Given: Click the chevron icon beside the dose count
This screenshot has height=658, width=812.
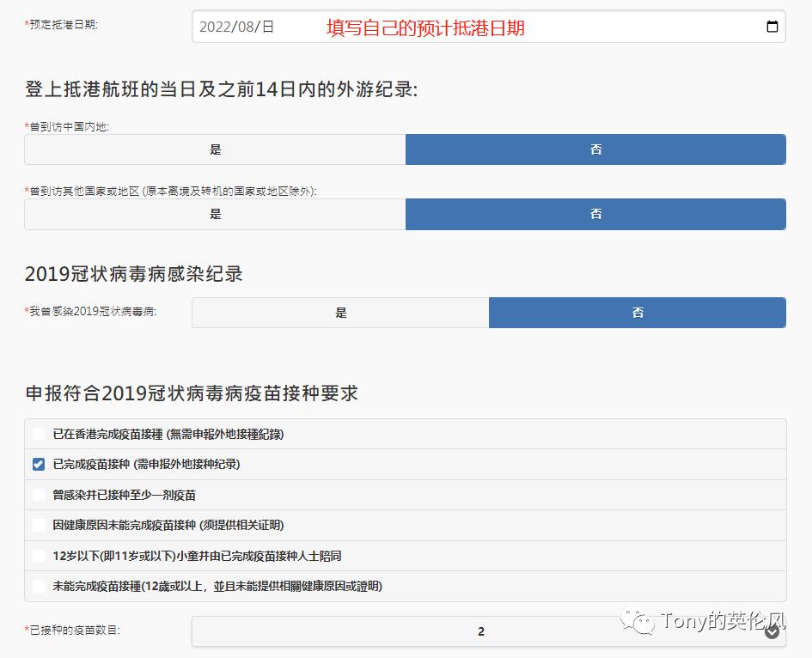Looking at the screenshot, I should [771, 631].
